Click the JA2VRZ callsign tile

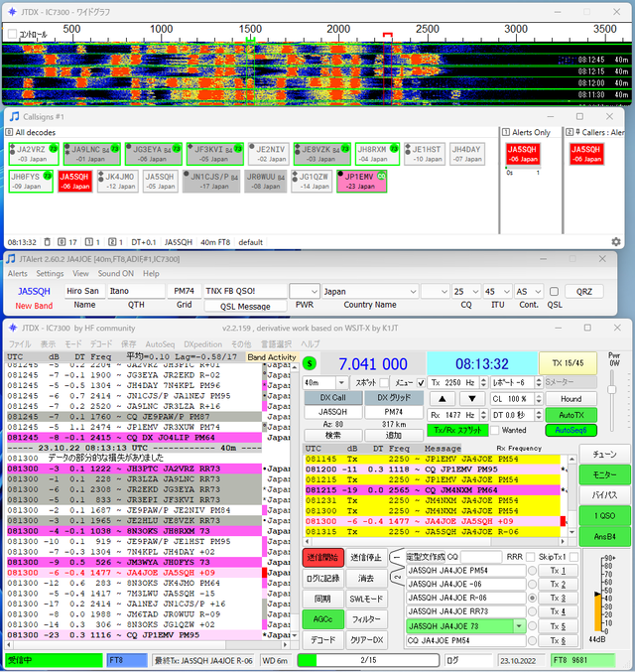point(34,154)
